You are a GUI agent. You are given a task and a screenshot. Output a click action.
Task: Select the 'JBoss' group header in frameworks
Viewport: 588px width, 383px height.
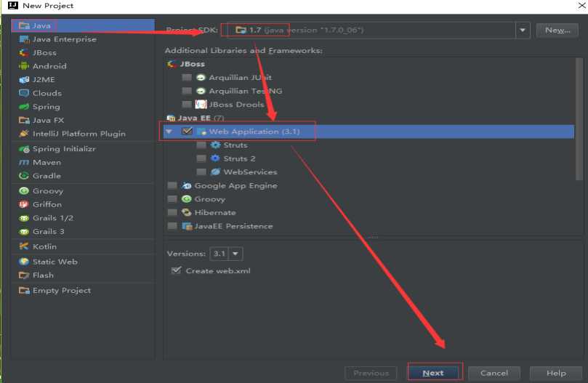coord(193,64)
